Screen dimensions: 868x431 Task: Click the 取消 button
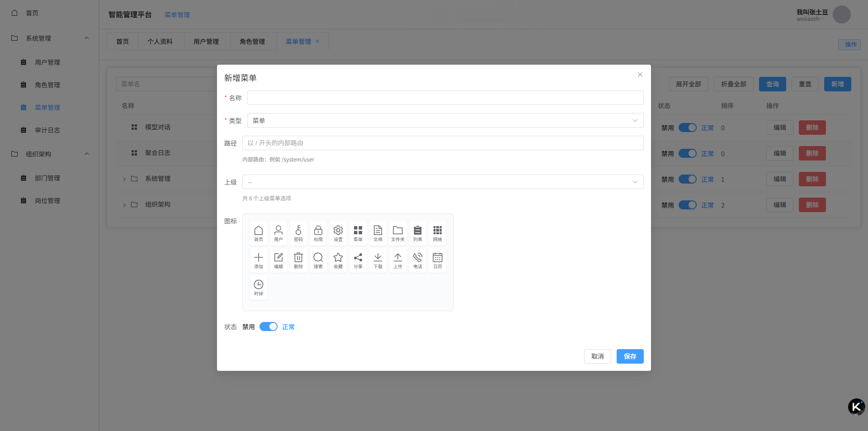[597, 356]
